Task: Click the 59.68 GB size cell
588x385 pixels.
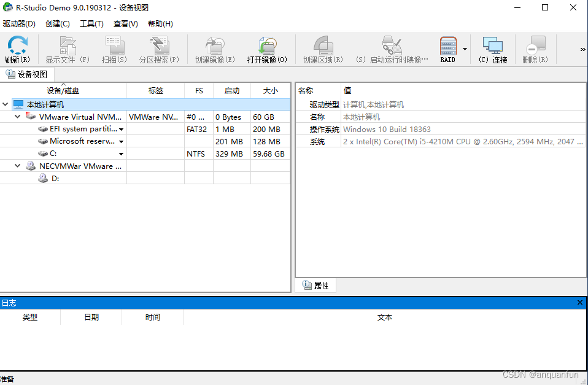Action: point(271,154)
